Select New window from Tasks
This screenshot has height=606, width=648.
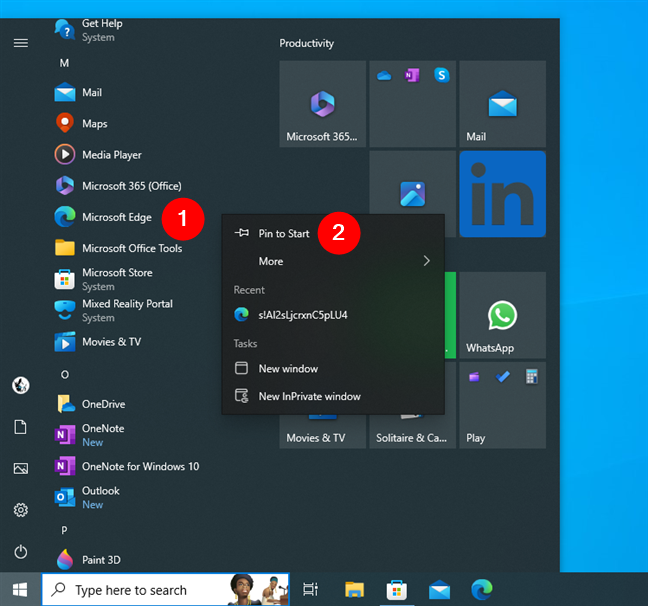pyautogui.click(x=288, y=368)
